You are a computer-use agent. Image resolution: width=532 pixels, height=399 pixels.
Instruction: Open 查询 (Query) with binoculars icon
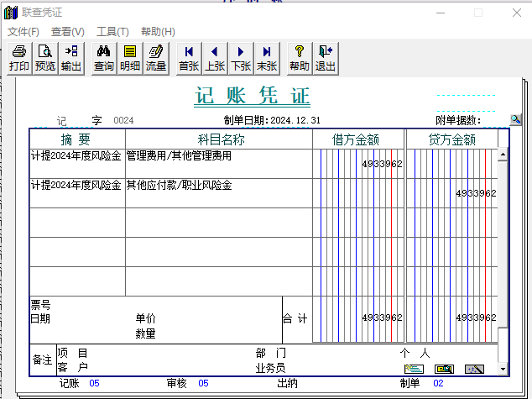(x=104, y=58)
